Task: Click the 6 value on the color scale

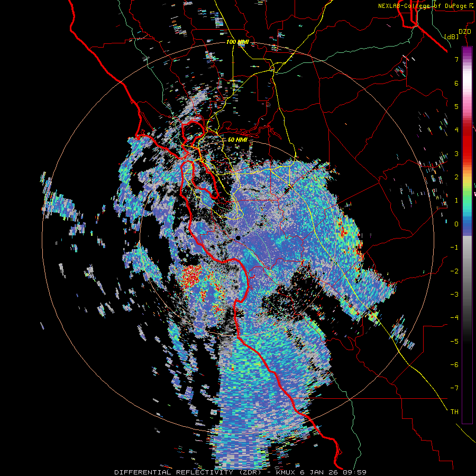Action: [456, 83]
